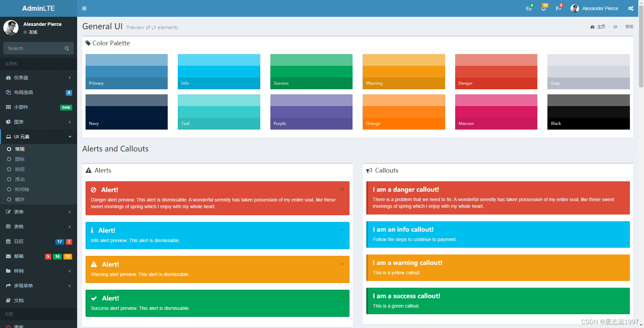644x328 pixels.
Task: Click the 仪表盘 dashboard icon
Action: pyautogui.click(x=8, y=78)
